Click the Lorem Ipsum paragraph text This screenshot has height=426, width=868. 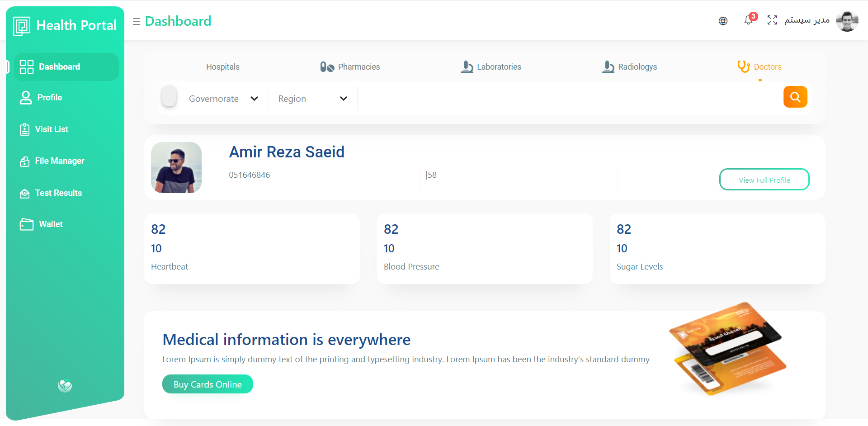pyautogui.click(x=406, y=360)
